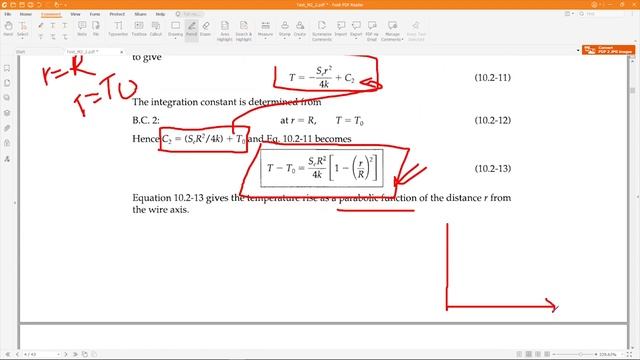The height and width of the screenshot is (360, 640).
Task: Go to the first page
Action: 8,354
